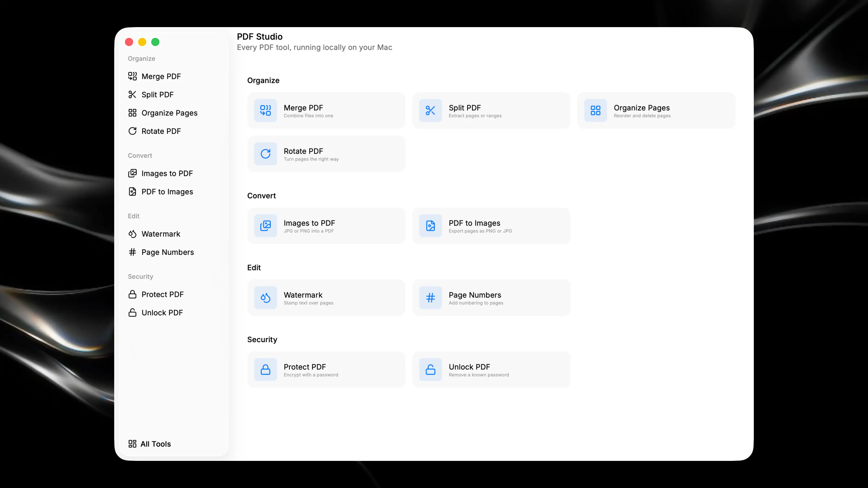Click the Images to PDF icon in sidebar

pos(132,173)
